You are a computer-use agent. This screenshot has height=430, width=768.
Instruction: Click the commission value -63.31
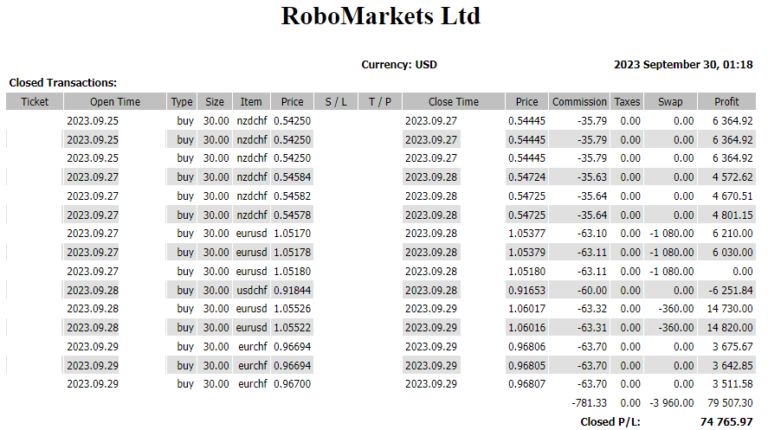tap(592, 328)
